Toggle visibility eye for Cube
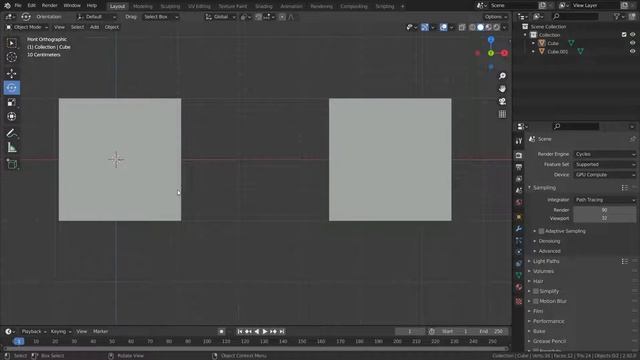640x360 pixels. pos(632,43)
